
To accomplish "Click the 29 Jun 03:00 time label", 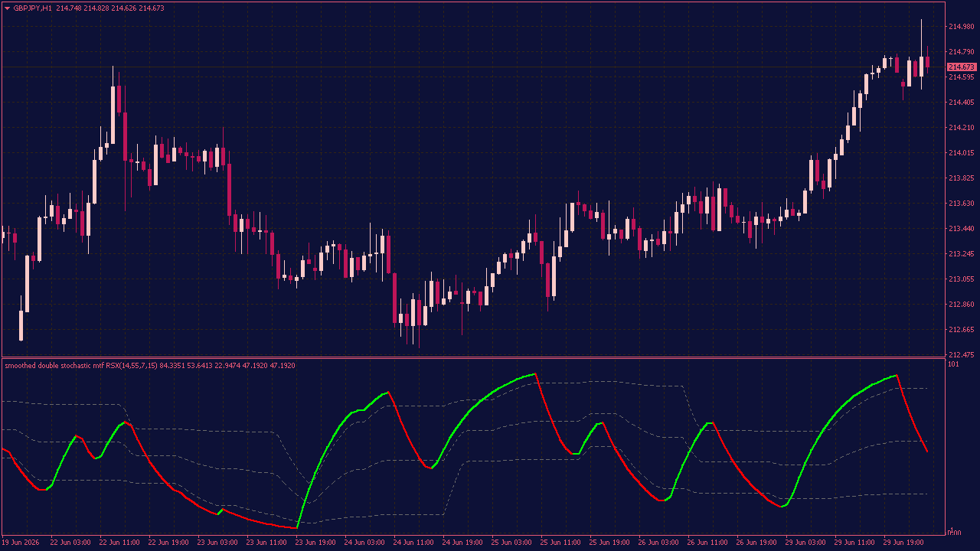I will point(805,543).
